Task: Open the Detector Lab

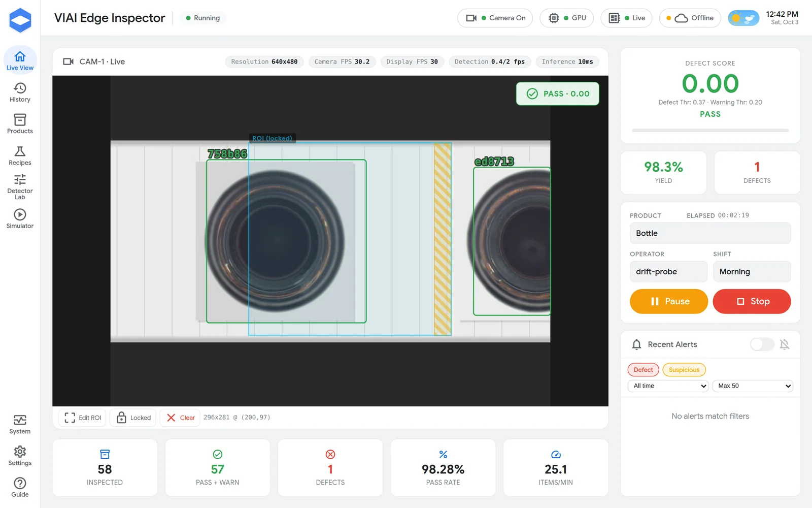Action: (x=20, y=187)
